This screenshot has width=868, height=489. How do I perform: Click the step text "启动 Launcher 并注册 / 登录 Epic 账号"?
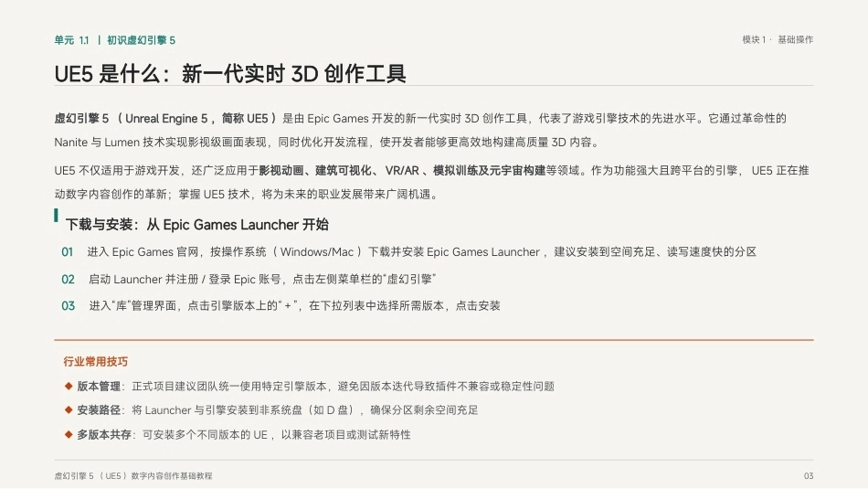pyautogui.click(x=185, y=279)
